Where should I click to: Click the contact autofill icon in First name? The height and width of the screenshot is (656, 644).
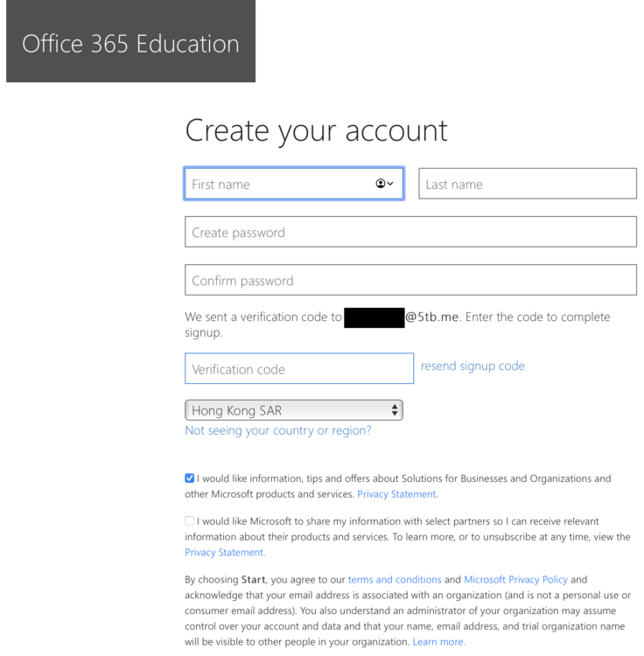[x=384, y=184]
